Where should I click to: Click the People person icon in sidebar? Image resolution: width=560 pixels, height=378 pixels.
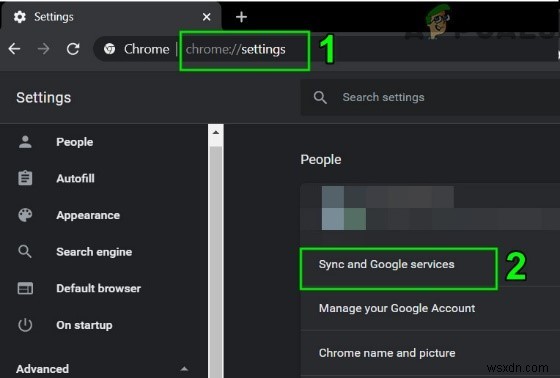point(25,142)
